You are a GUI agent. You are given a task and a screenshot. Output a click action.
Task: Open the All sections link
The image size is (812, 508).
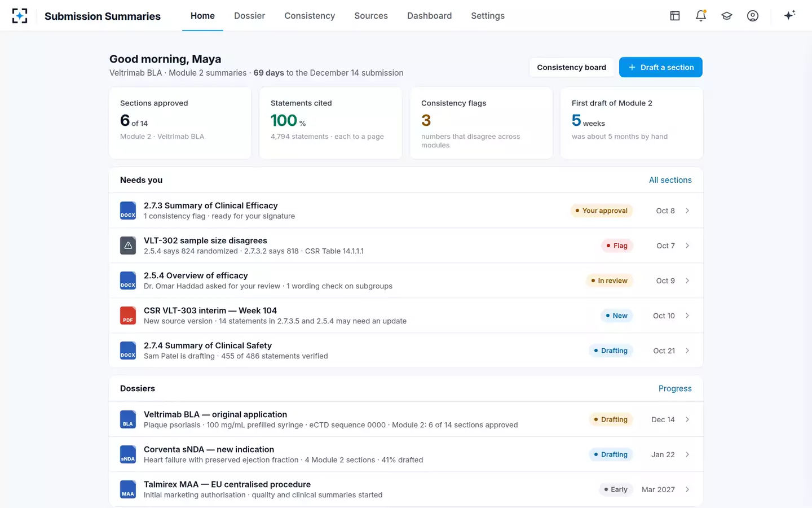point(670,180)
